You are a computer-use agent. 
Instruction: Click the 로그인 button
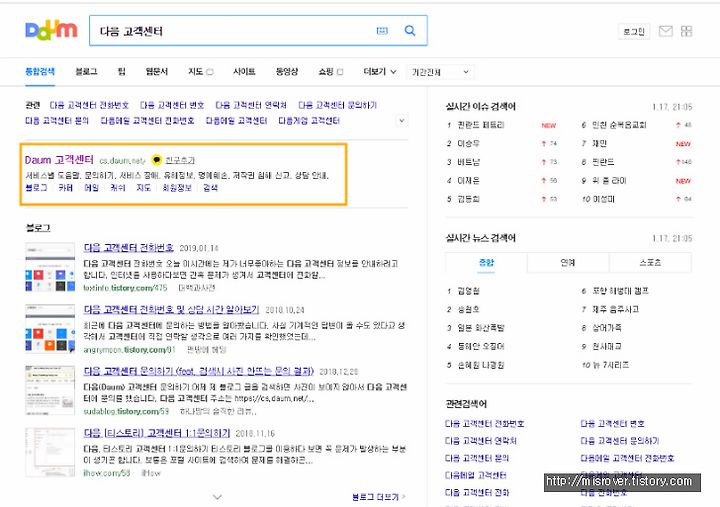tap(634, 31)
